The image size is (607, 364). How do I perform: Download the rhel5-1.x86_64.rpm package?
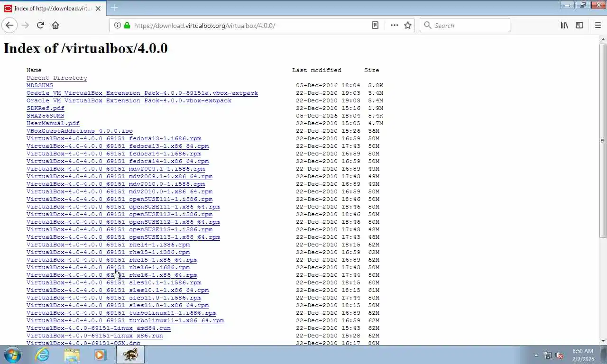click(112, 260)
